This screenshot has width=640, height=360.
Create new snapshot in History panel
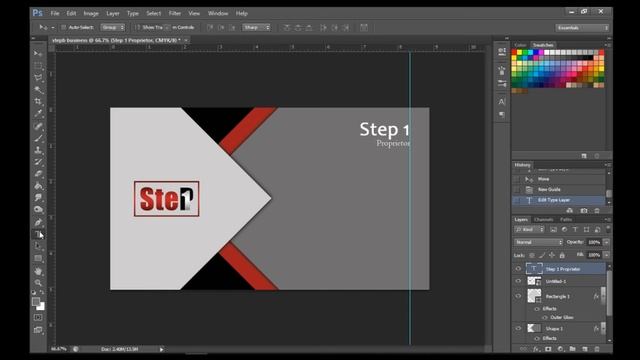(x=584, y=211)
